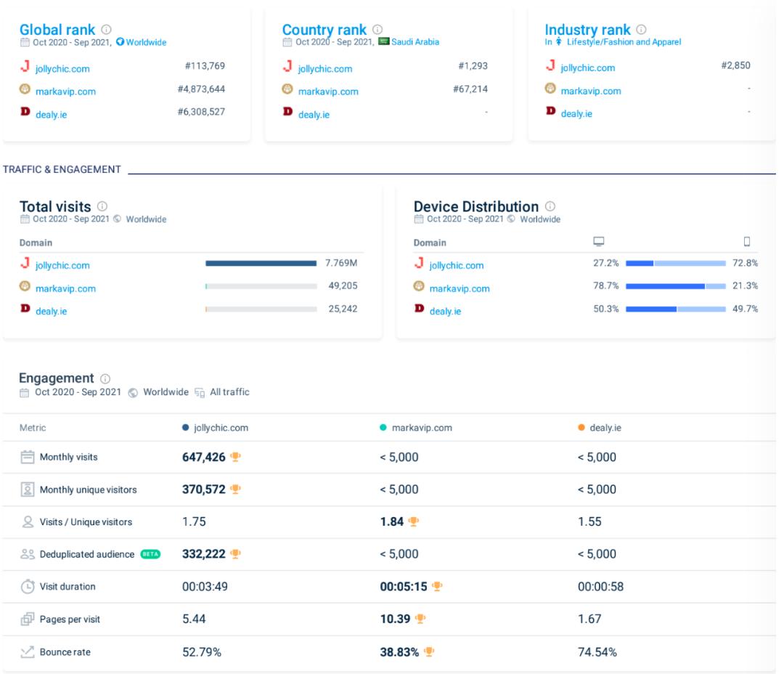Screen dimensions: 784x674
Task: Click the 00:00:58 visit duration value
Action: [600, 586]
